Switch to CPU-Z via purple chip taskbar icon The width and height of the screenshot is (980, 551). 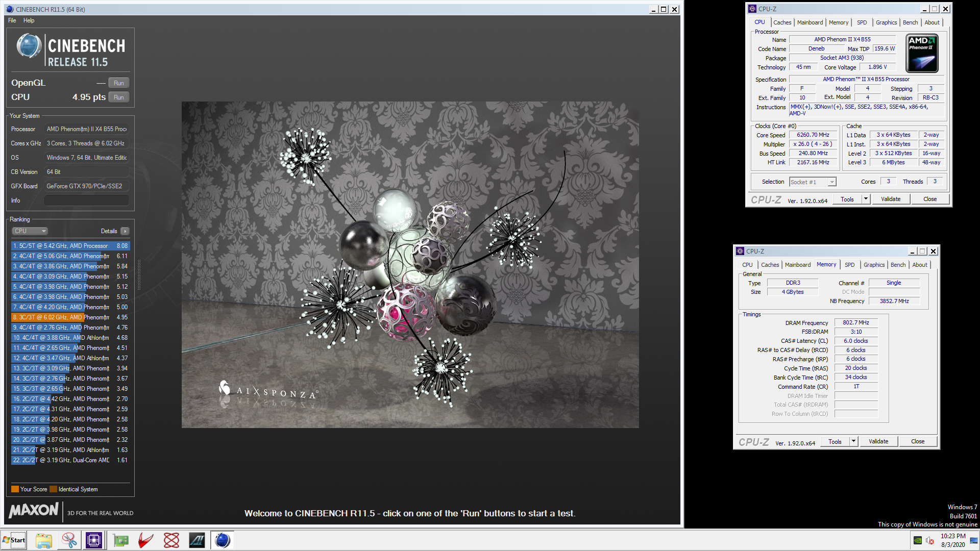[94, 540]
